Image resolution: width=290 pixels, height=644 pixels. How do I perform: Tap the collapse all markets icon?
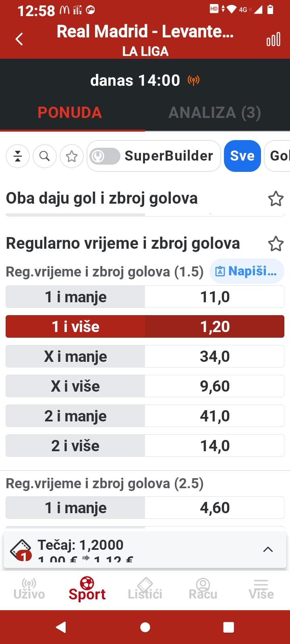(x=18, y=156)
